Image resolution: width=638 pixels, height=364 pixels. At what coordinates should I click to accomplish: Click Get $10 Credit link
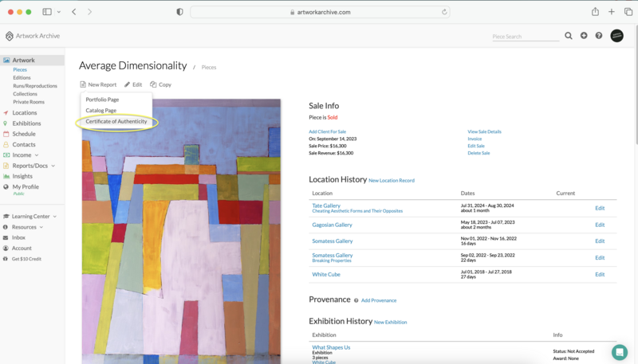26,259
